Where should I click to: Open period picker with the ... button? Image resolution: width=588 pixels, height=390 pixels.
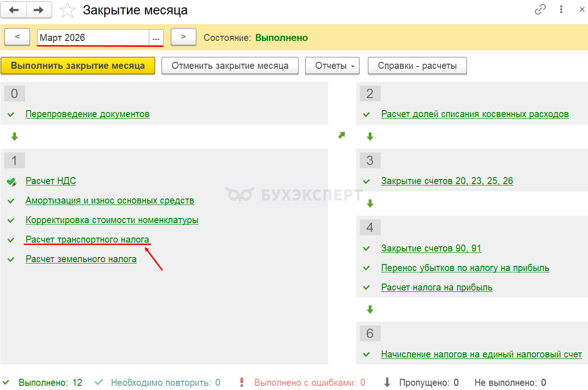coord(156,38)
